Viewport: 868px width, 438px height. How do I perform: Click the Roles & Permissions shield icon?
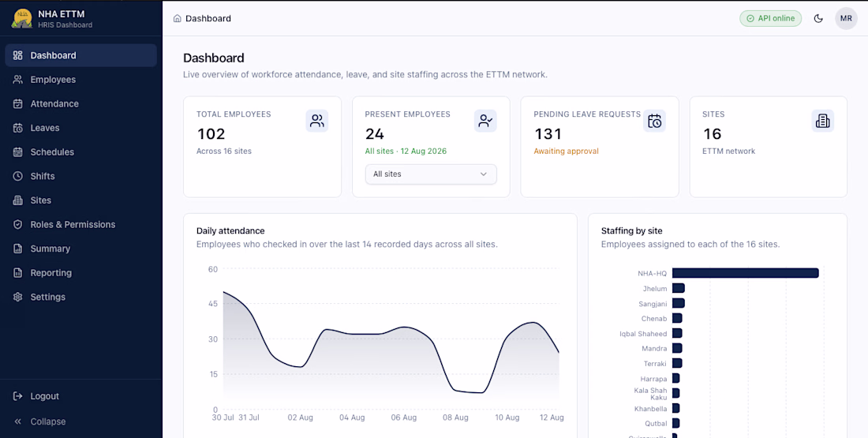(17, 224)
